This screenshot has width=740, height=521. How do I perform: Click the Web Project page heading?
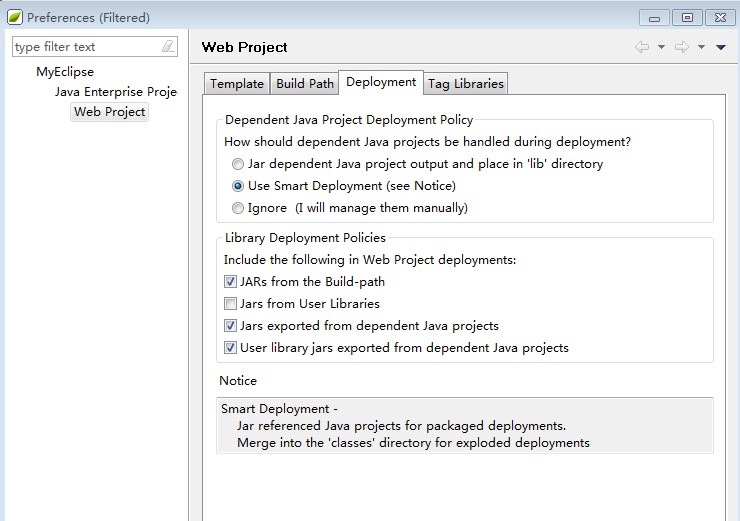tap(244, 47)
